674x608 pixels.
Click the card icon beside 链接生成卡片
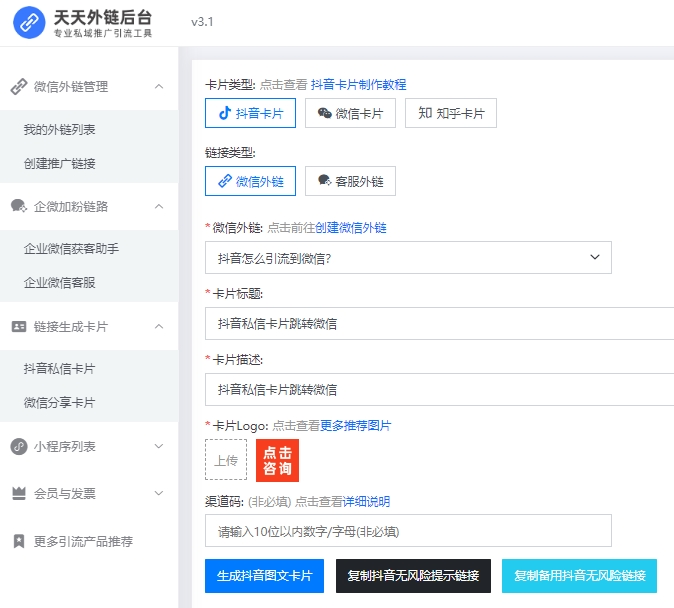coord(18,327)
